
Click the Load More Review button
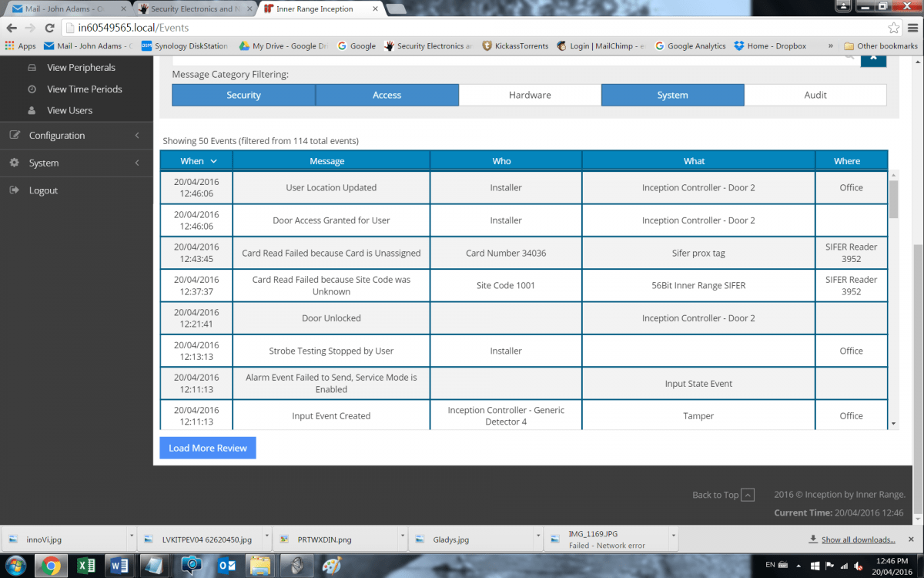click(x=208, y=448)
